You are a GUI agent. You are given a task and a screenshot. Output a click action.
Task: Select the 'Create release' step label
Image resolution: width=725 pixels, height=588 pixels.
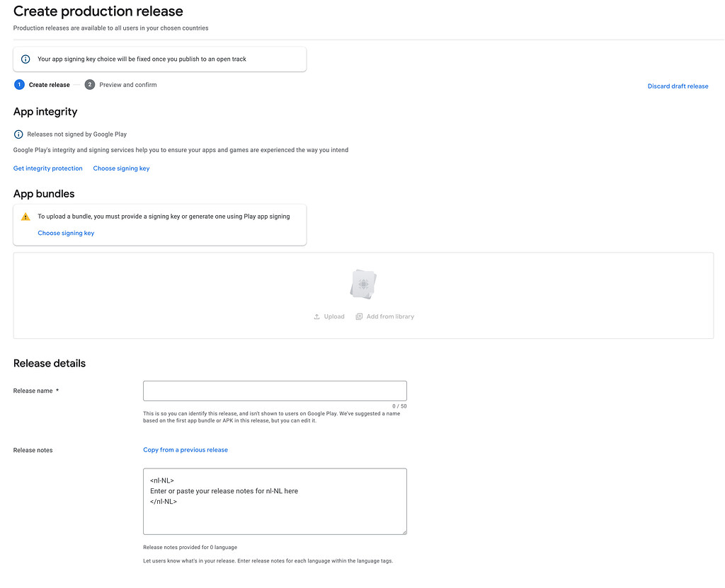coord(49,85)
